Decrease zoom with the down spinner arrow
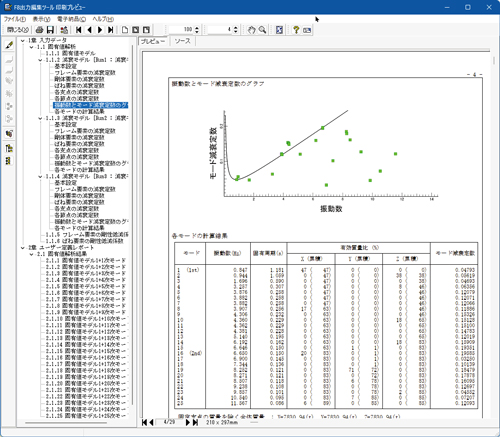 (x=197, y=32)
